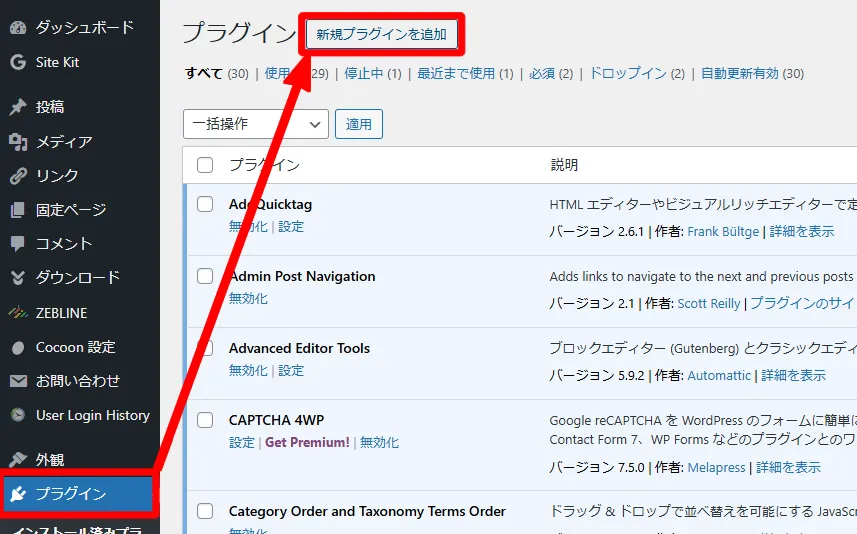Click 詳細を表示 for AddQuicktag version 2.6.1
The image size is (857, 534).
click(x=802, y=232)
